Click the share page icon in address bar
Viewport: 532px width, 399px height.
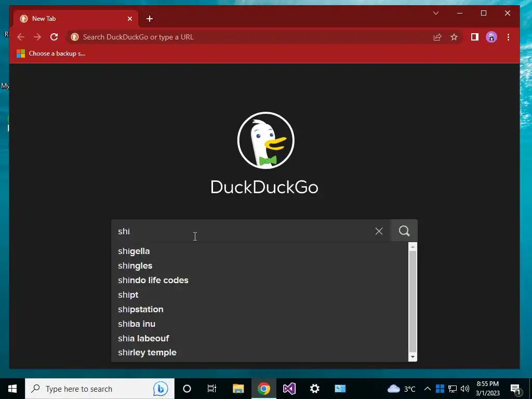437,37
